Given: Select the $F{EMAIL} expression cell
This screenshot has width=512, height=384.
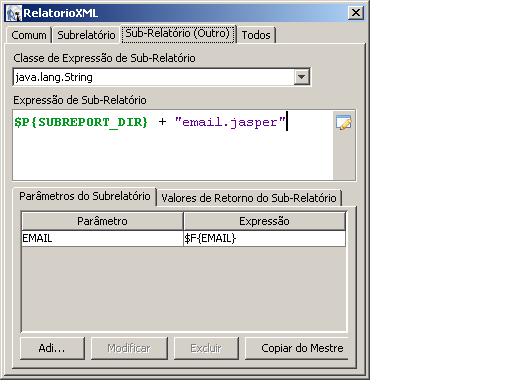Looking at the screenshot, I should click(x=264, y=238).
